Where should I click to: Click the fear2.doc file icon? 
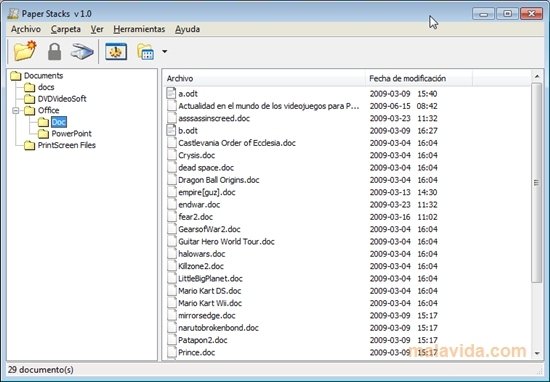171,217
